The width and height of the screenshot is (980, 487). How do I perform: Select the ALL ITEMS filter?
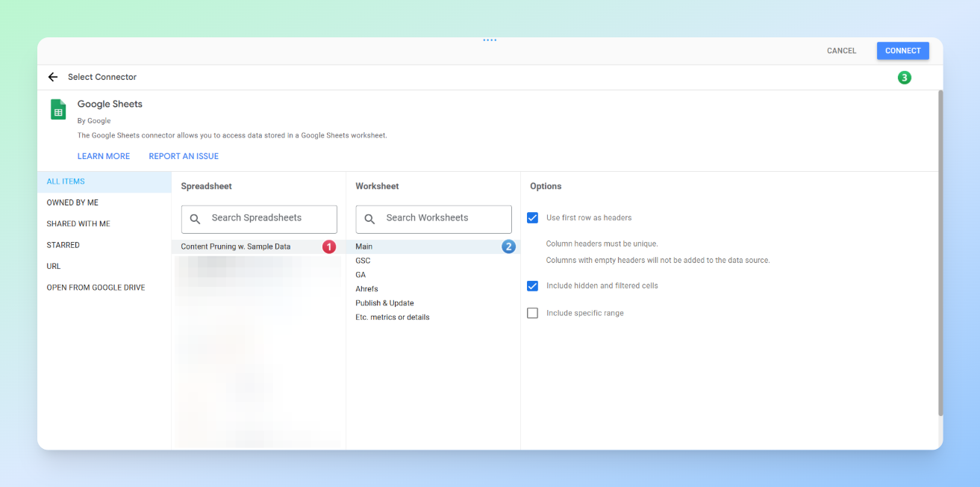[66, 182]
